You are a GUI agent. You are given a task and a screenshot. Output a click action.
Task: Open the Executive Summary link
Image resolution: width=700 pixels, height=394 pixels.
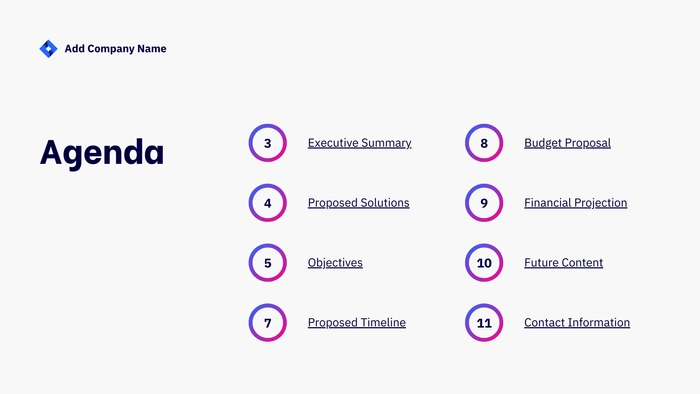(359, 143)
